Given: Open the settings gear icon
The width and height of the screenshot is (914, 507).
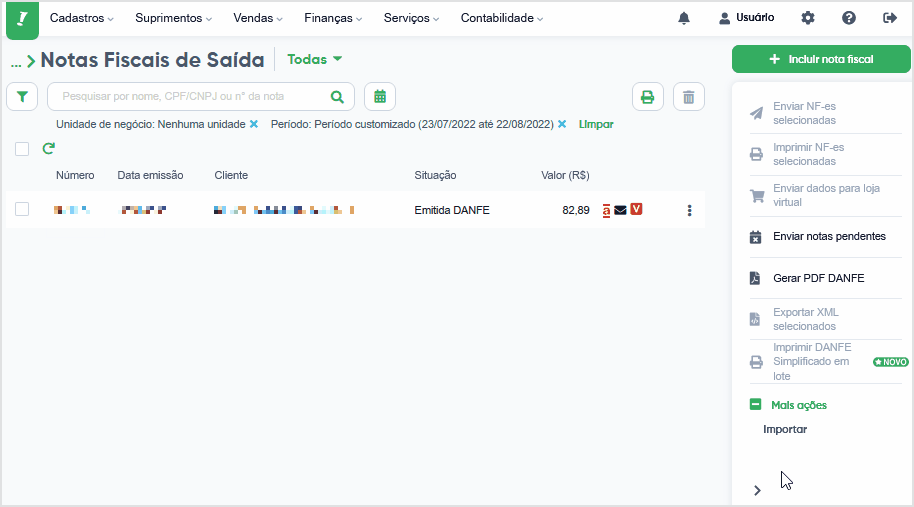Looking at the screenshot, I should (807, 18).
